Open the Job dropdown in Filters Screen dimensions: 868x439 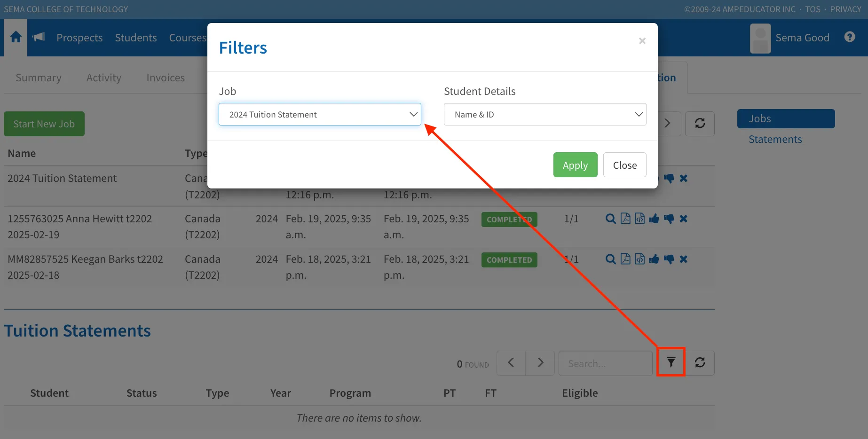(x=320, y=114)
